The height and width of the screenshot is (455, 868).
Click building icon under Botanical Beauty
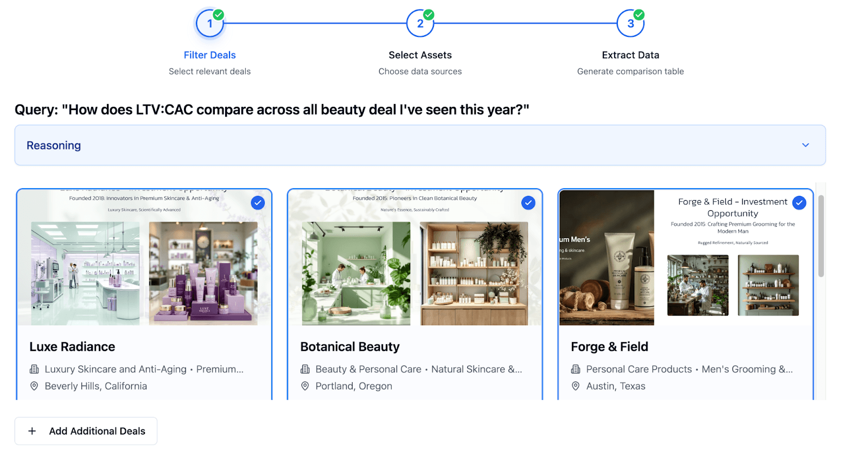(x=305, y=369)
